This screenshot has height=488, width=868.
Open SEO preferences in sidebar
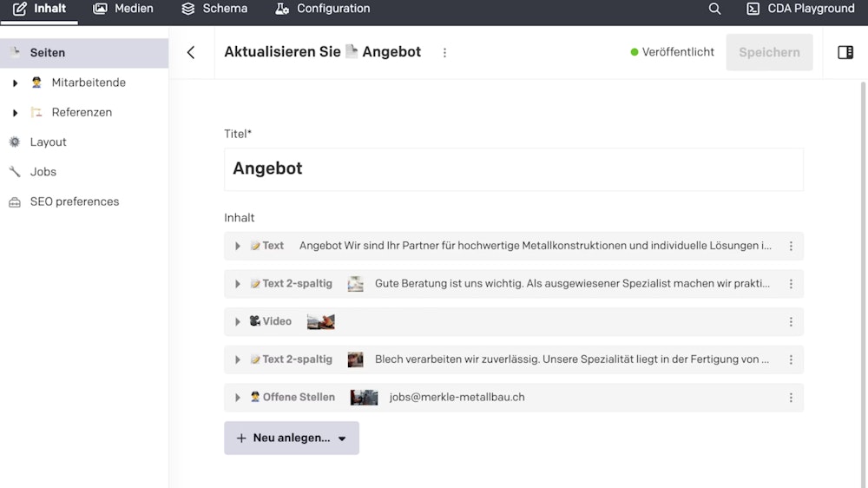(x=74, y=201)
